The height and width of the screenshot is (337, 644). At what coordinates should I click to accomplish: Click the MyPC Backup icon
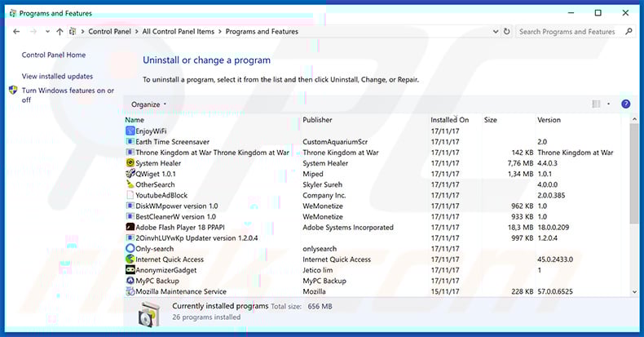[x=130, y=281]
